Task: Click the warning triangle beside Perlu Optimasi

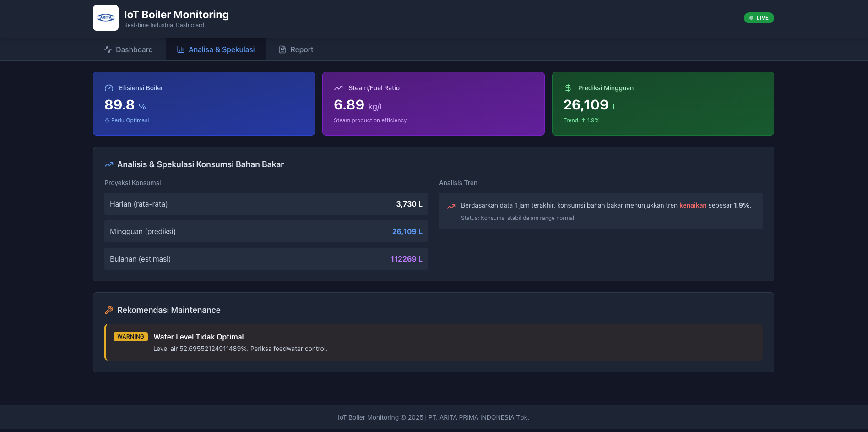Action: tap(107, 120)
